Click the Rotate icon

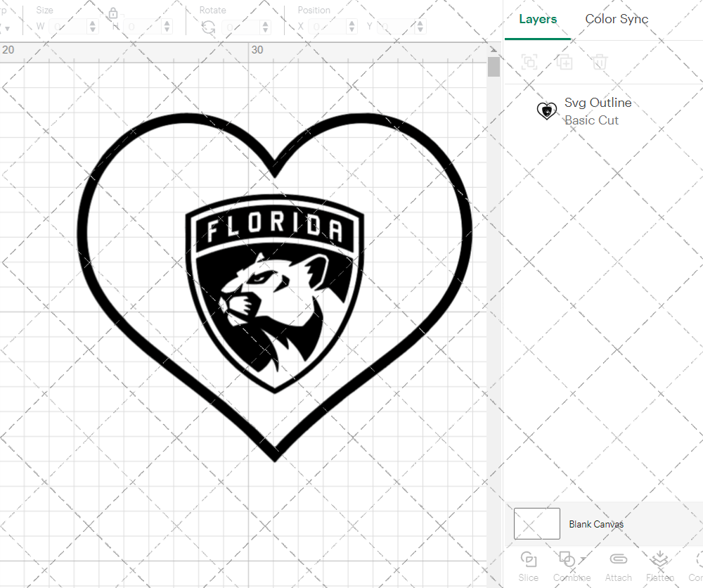208,28
